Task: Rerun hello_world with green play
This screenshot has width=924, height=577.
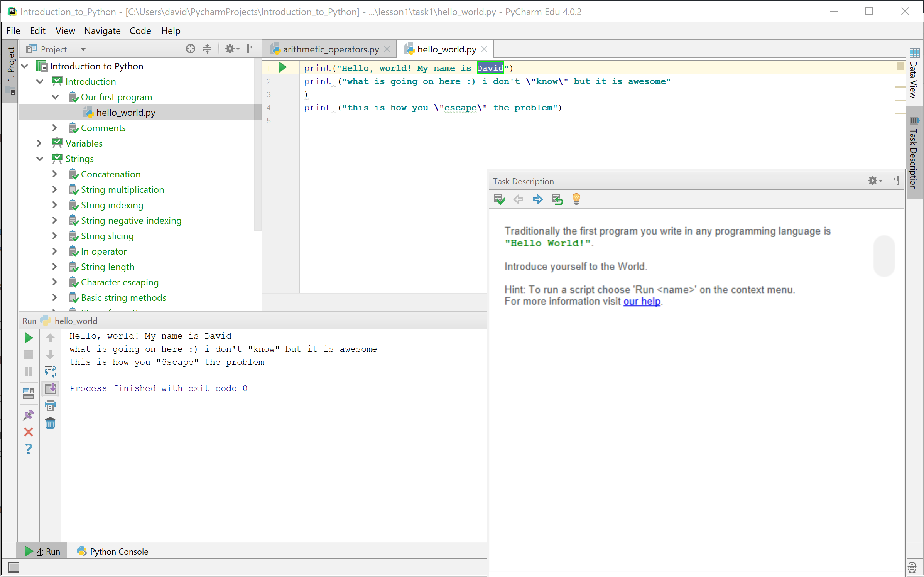Action: pos(29,338)
